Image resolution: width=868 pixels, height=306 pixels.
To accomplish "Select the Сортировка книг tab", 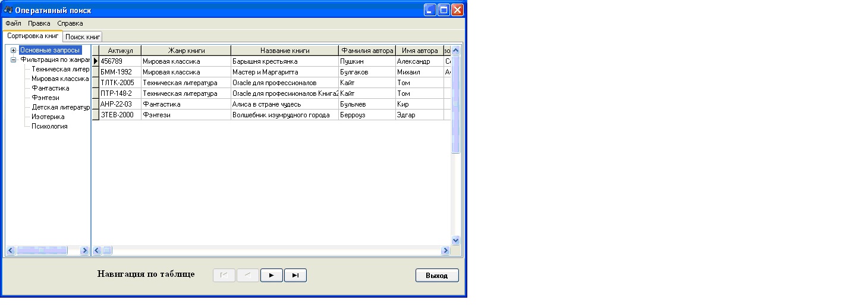I will [x=33, y=36].
